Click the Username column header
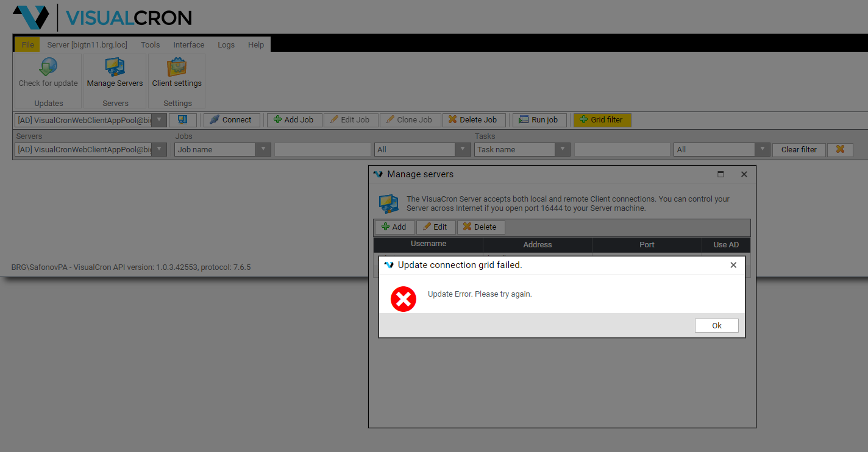868x452 pixels. click(x=429, y=244)
